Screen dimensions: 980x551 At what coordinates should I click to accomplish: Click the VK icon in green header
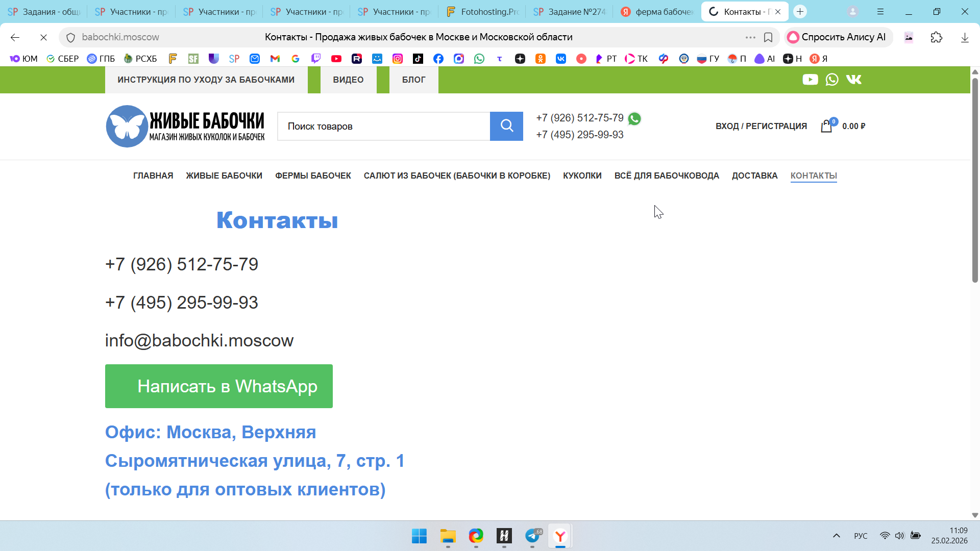(854, 80)
